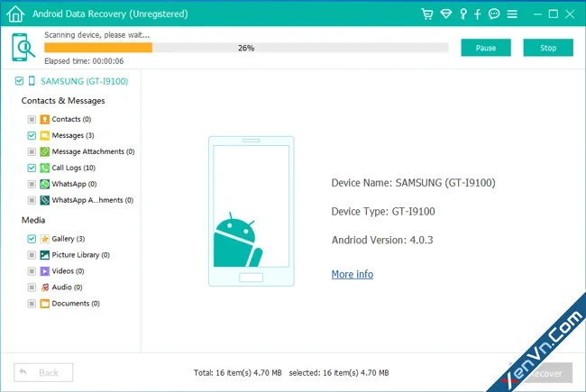Select the Contacts (0) entry

click(71, 119)
